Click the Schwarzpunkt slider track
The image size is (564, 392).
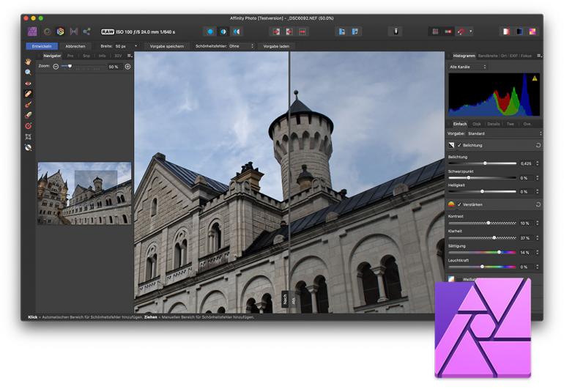(482, 178)
